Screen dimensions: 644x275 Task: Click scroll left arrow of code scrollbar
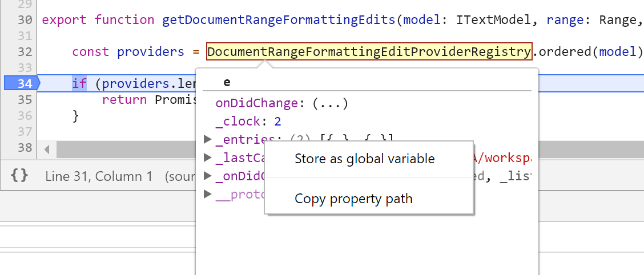(x=47, y=149)
